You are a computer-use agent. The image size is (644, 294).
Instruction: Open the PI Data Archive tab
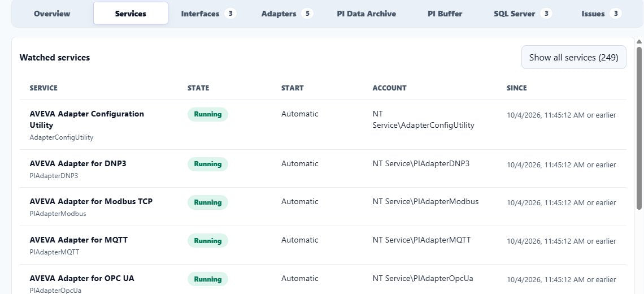367,14
